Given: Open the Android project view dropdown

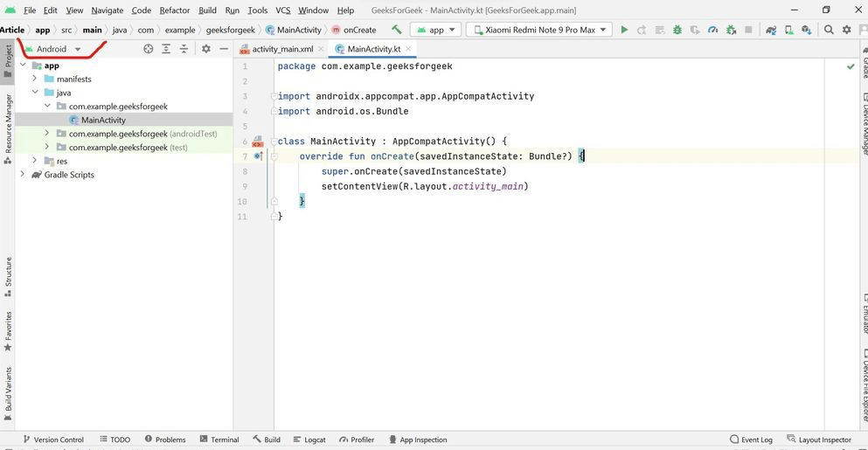Looking at the screenshot, I should (x=54, y=49).
